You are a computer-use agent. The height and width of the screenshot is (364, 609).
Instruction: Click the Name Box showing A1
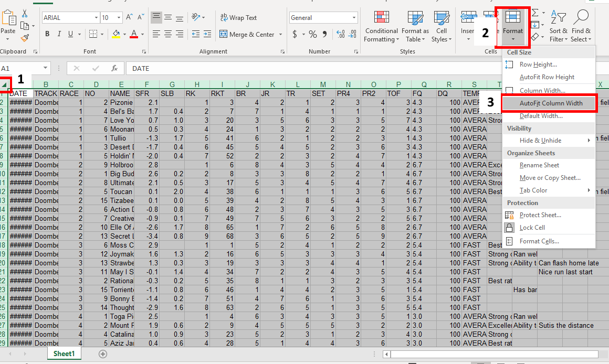coord(24,68)
